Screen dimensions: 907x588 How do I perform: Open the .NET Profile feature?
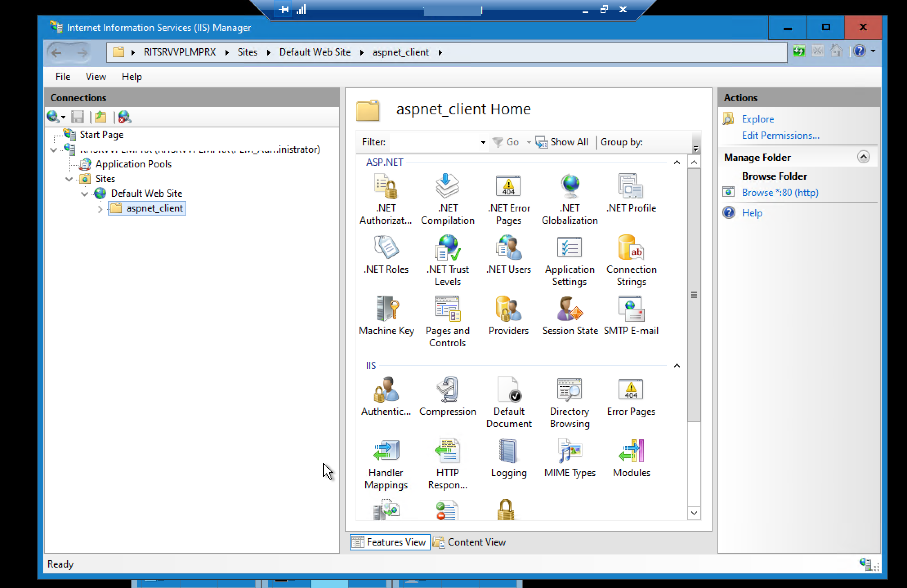point(631,194)
